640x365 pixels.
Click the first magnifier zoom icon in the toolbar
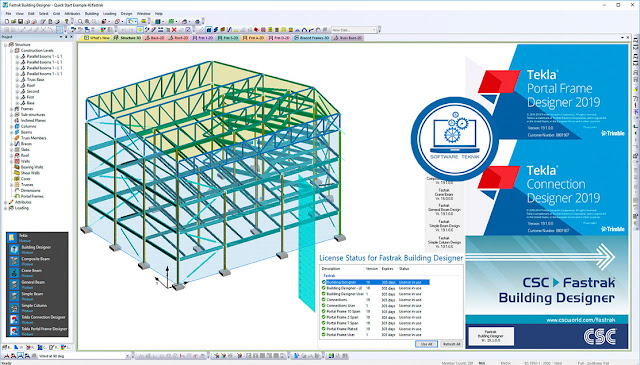click(x=80, y=21)
